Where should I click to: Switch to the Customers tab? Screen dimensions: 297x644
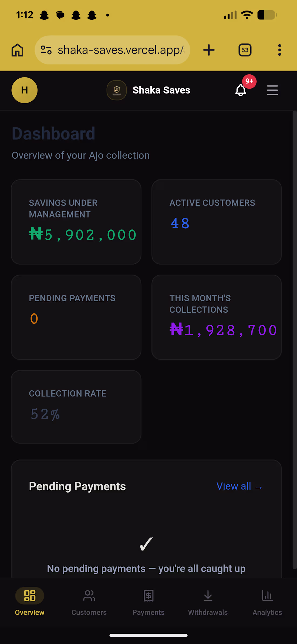[x=89, y=602]
